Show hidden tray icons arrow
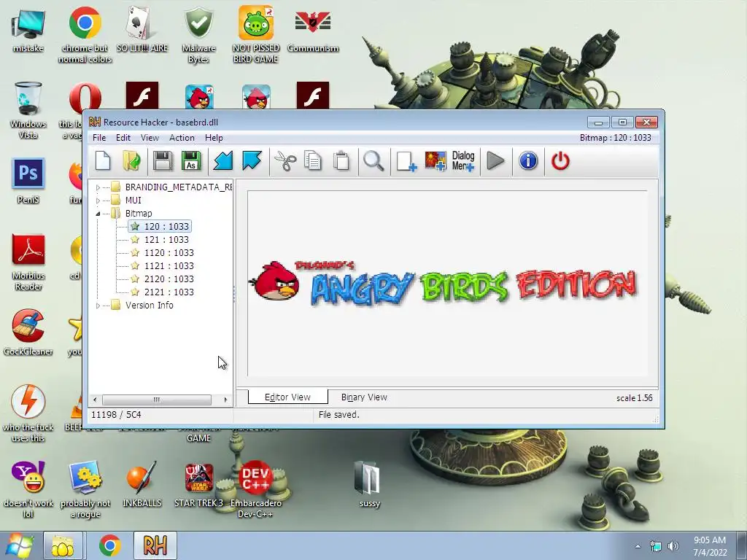 [638, 546]
